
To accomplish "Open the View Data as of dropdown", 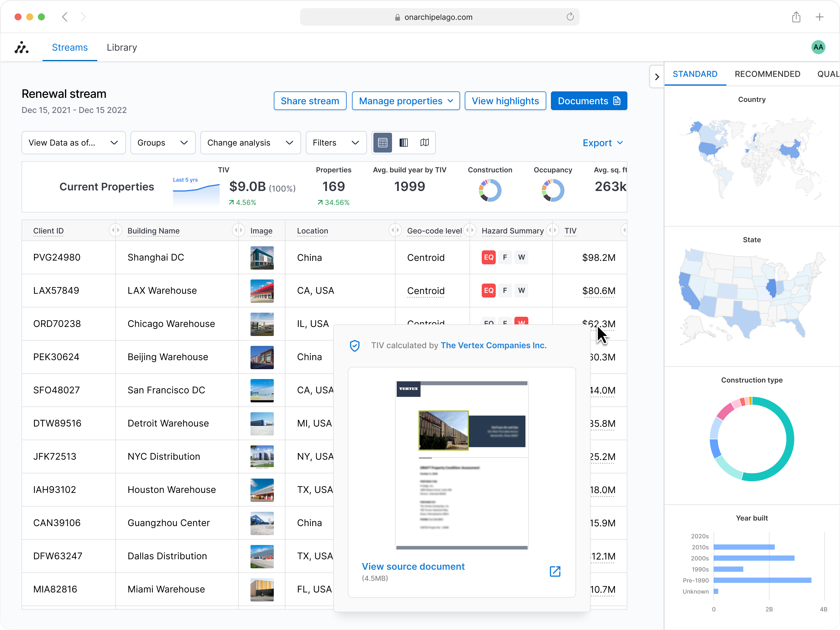I will [x=73, y=143].
